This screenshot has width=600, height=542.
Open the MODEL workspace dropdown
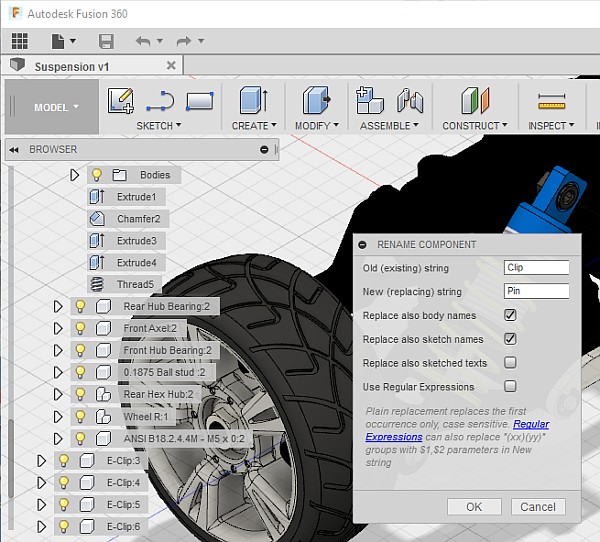(51, 108)
